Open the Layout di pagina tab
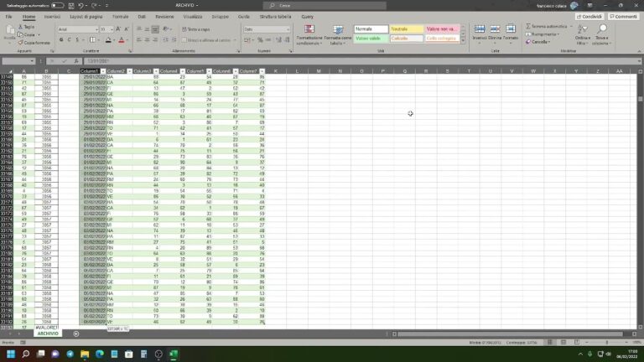Viewport: 644px width, 362px height. click(86, 17)
